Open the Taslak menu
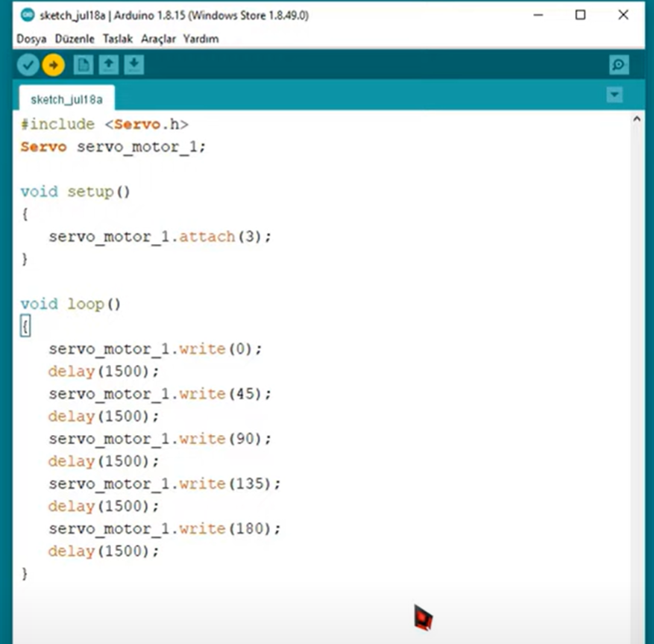 click(118, 39)
